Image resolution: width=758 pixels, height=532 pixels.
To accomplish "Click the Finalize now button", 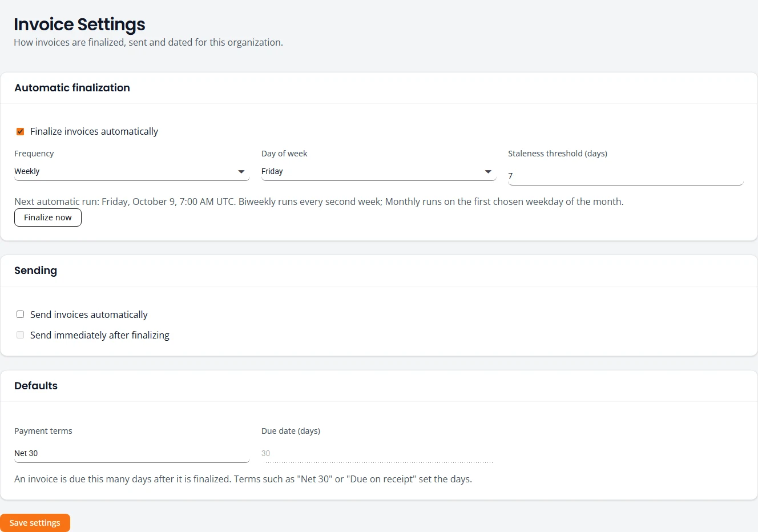I will coord(48,217).
